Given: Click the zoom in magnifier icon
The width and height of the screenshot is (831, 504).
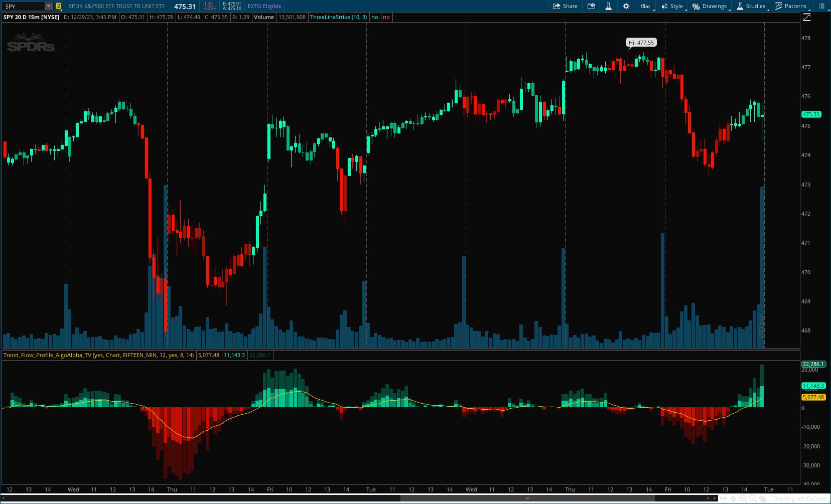Looking at the screenshot, I should (743, 498).
